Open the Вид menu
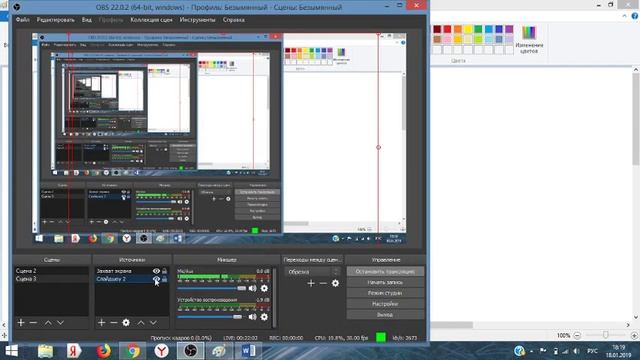Screen dimensions: 640x360 tap(87, 20)
